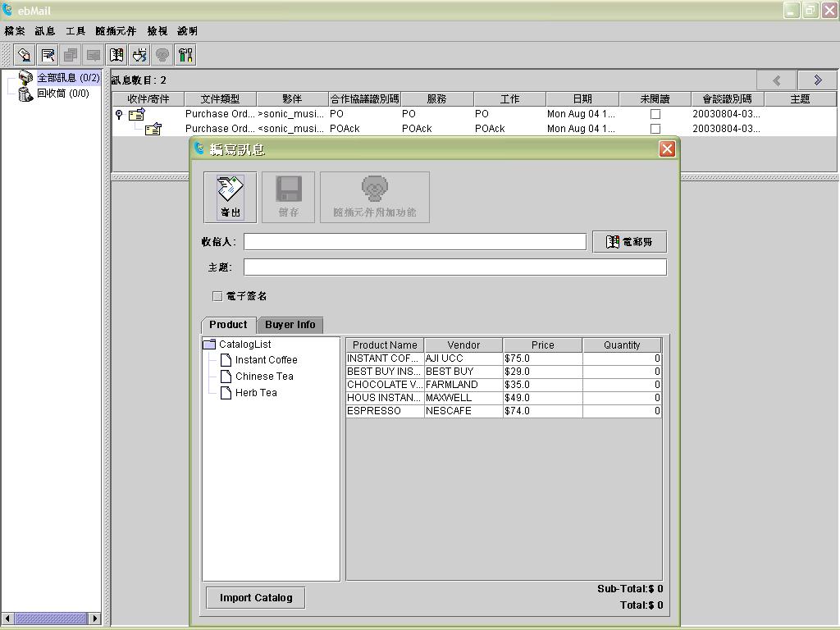Image resolution: width=840 pixels, height=630 pixels.
Task: Select the PO message row's mail icon
Action: (x=137, y=114)
